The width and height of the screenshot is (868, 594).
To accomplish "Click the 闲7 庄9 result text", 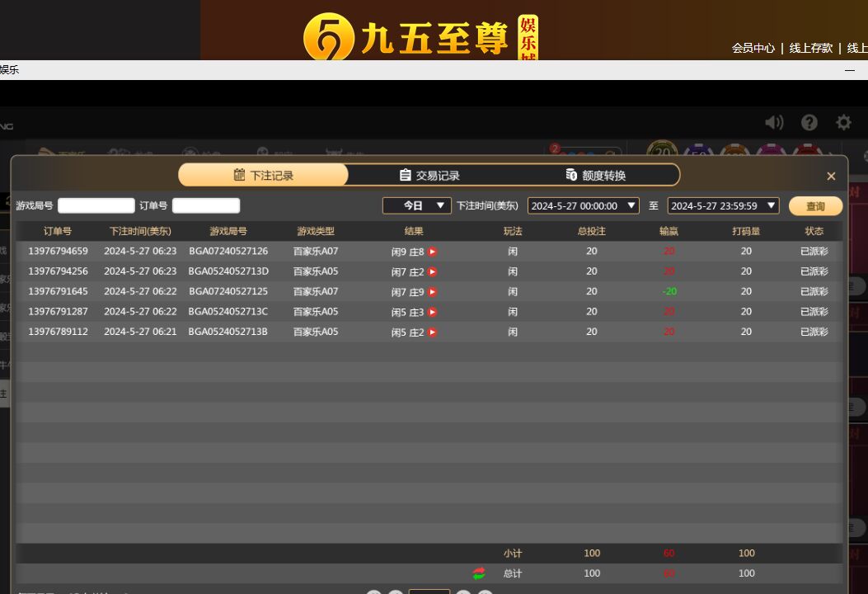I will tap(407, 292).
